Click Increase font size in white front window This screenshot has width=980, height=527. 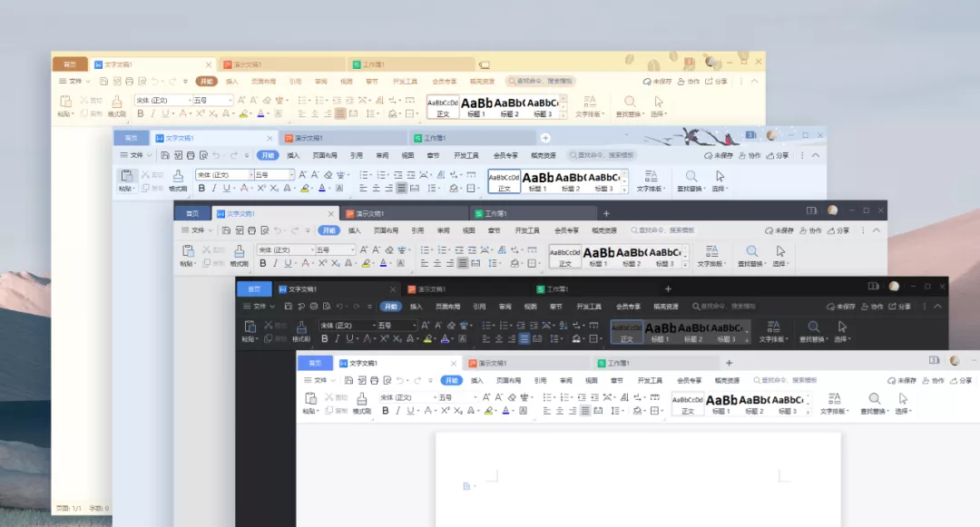(x=486, y=397)
